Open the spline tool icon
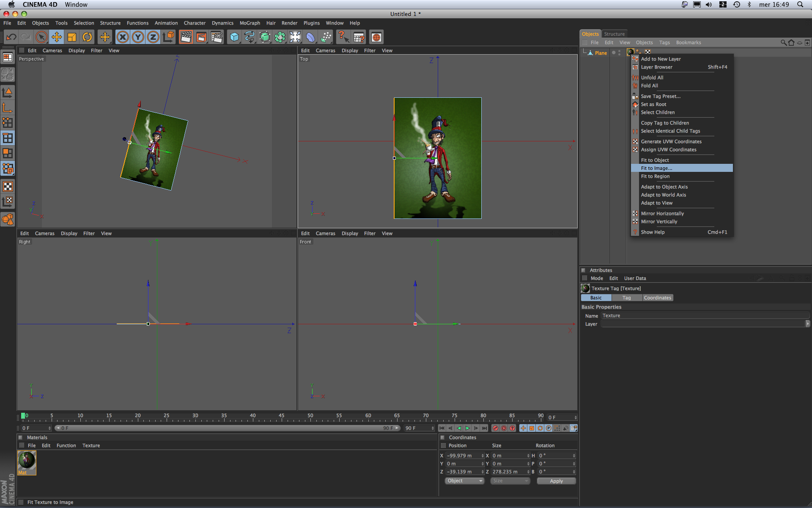 (250, 37)
